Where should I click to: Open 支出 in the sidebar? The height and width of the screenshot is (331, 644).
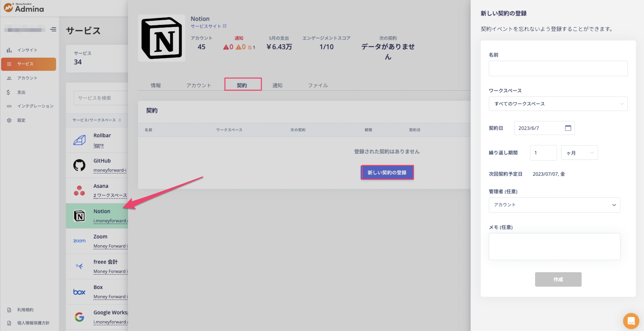tap(21, 92)
